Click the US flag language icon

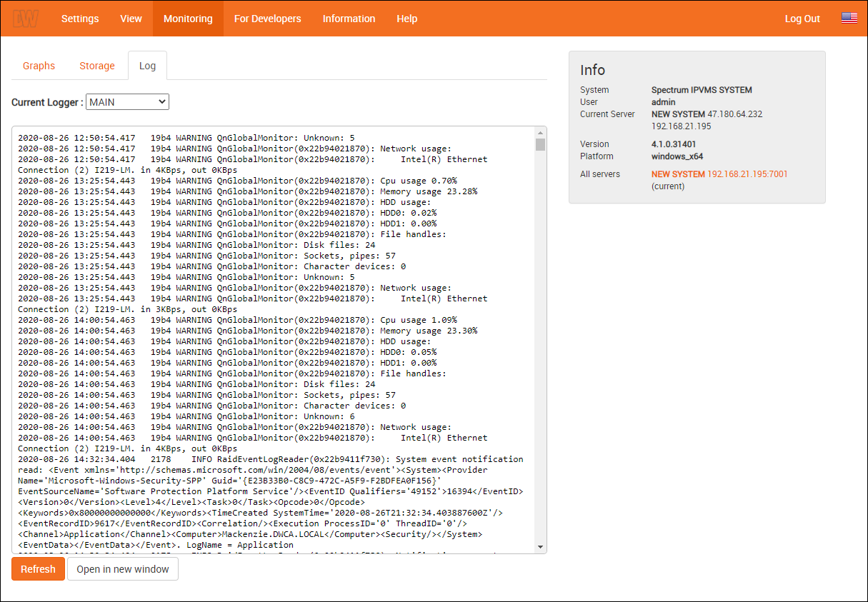click(849, 19)
